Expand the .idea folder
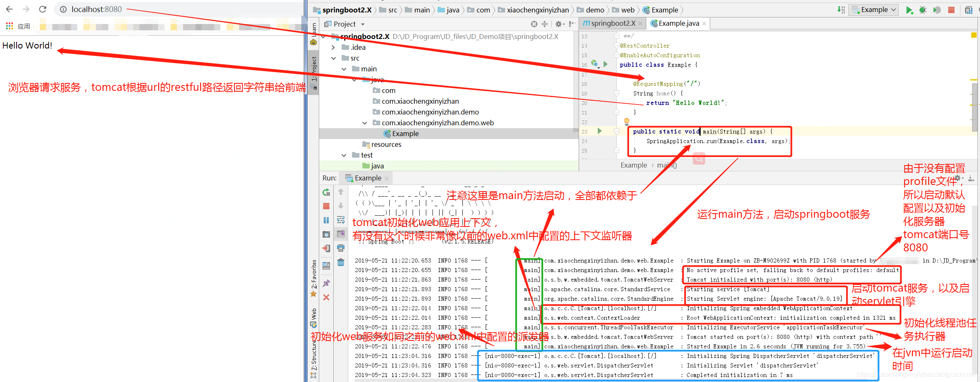 tap(333, 47)
